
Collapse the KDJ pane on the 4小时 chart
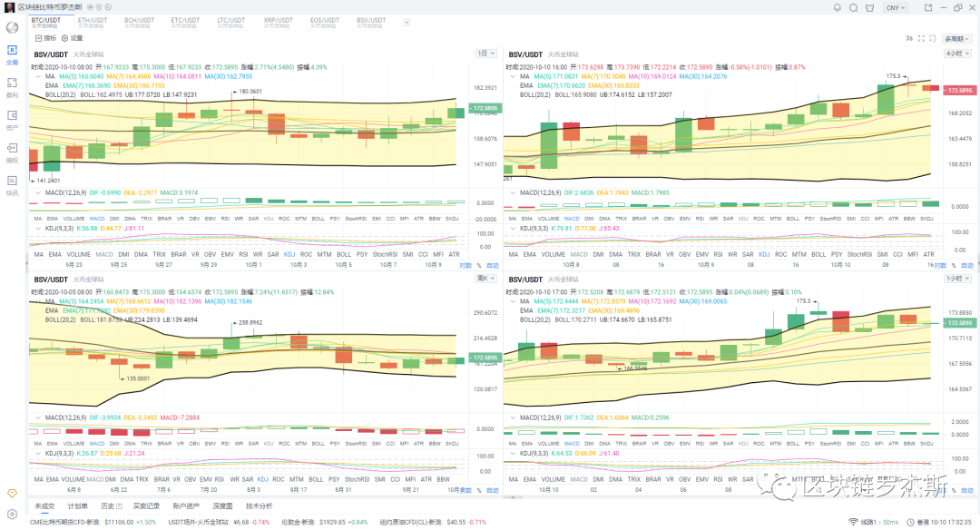pyautogui.click(x=513, y=228)
